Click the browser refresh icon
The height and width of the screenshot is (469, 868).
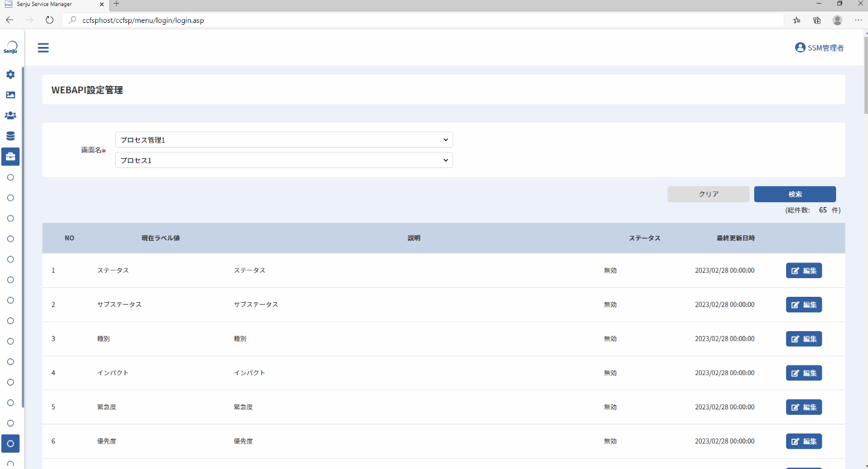click(x=49, y=20)
